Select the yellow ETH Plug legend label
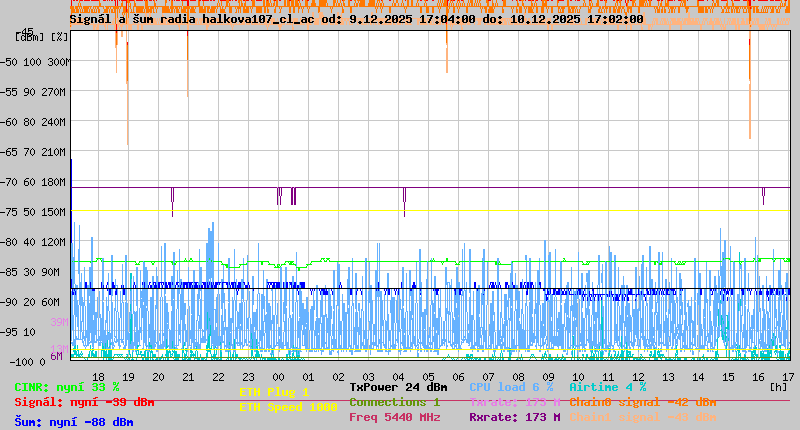 pyautogui.click(x=274, y=392)
